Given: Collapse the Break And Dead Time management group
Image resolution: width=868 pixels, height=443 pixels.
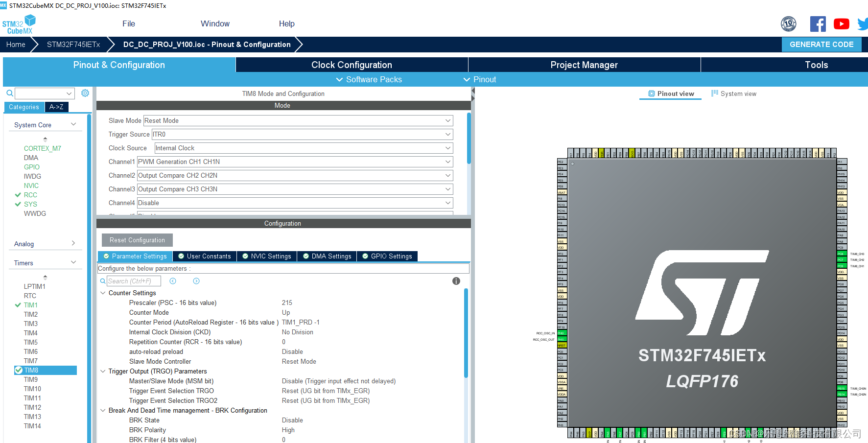Looking at the screenshot, I should [x=103, y=410].
